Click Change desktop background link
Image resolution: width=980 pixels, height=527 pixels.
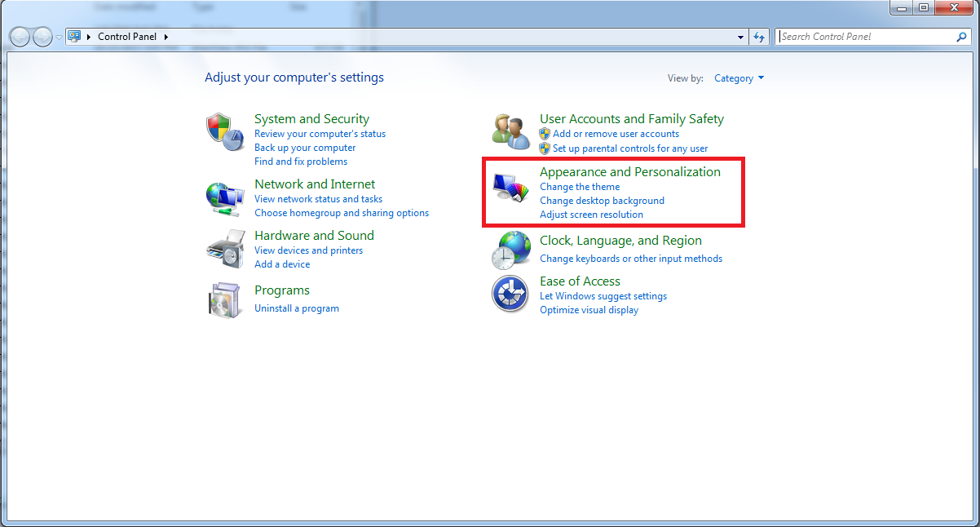coord(602,201)
